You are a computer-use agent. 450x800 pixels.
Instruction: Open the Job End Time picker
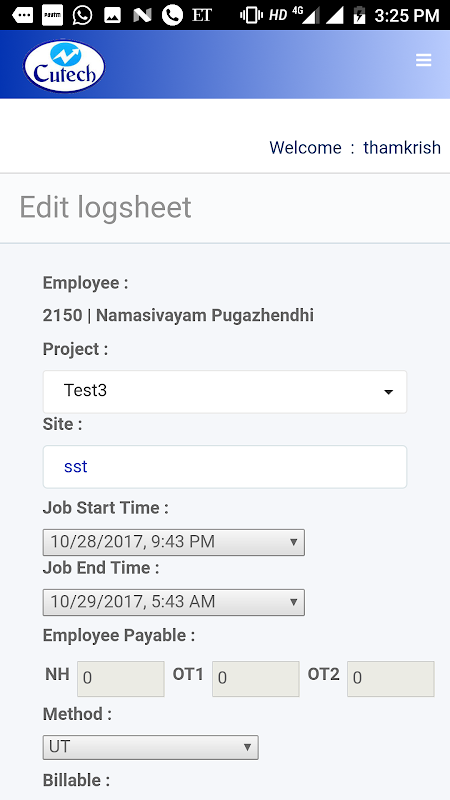(x=173, y=602)
